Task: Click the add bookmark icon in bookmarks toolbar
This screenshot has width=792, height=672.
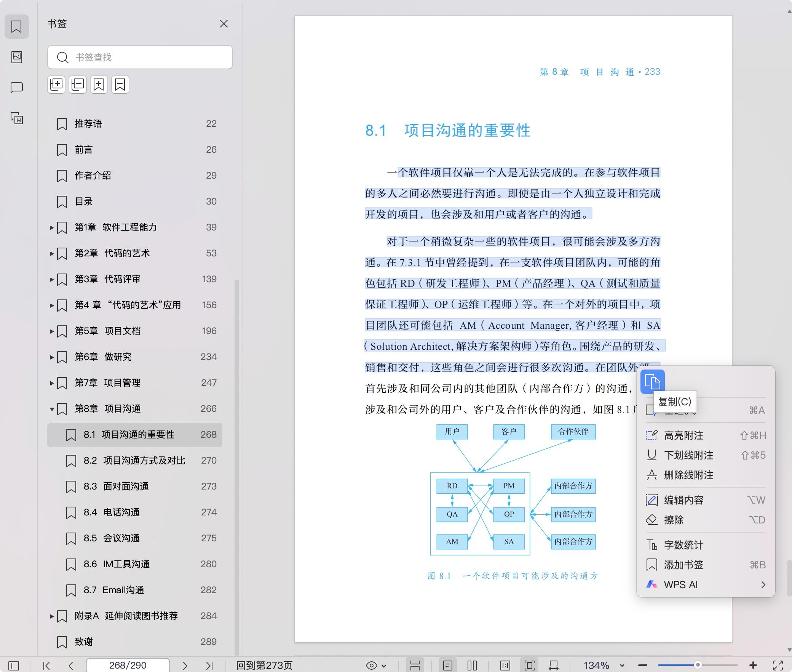Action: 99,85
